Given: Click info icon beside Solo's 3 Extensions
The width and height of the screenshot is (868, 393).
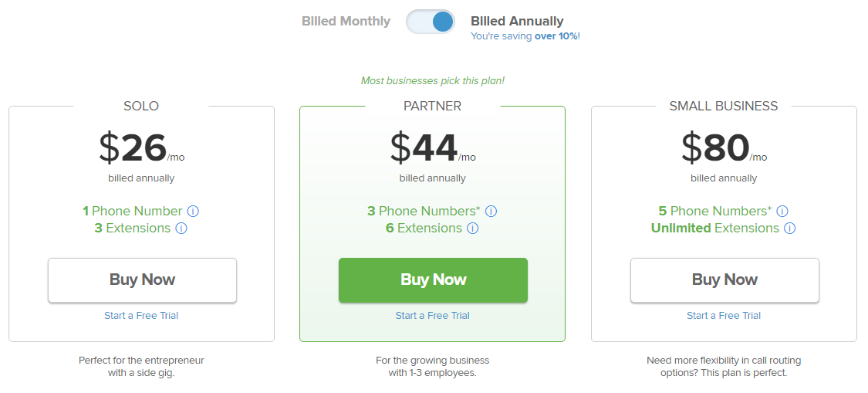Looking at the screenshot, I should click(181, 228).
